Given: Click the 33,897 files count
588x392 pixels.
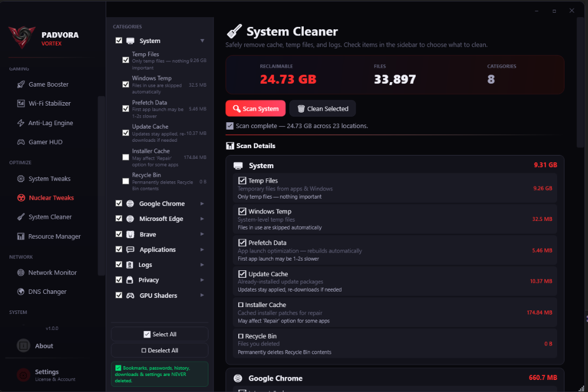Looking at the screenshot, I should [x=395, y=79].
